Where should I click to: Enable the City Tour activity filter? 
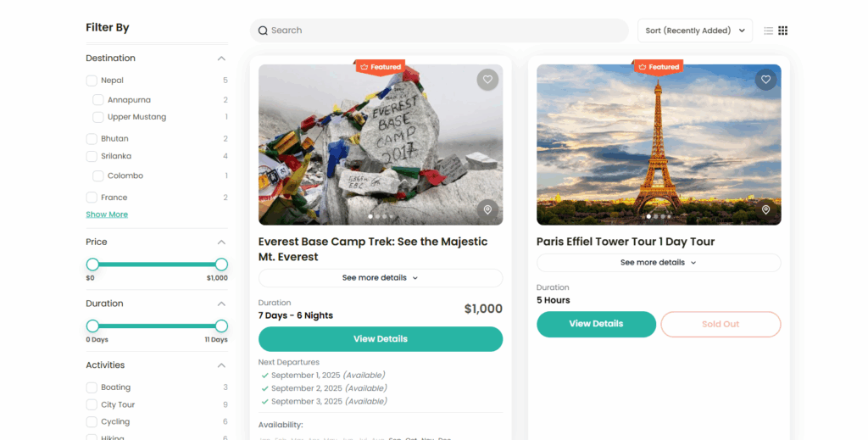[x=92, y=405]
